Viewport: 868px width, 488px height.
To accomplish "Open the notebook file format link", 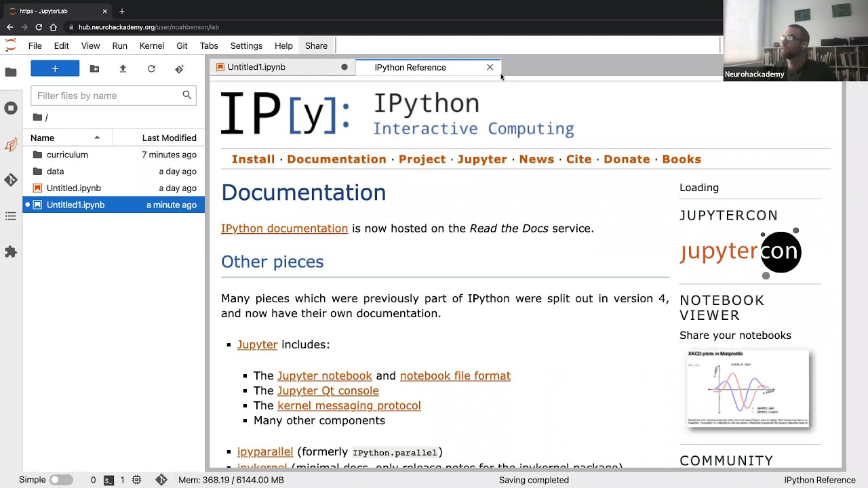I will tap(455, 375).
